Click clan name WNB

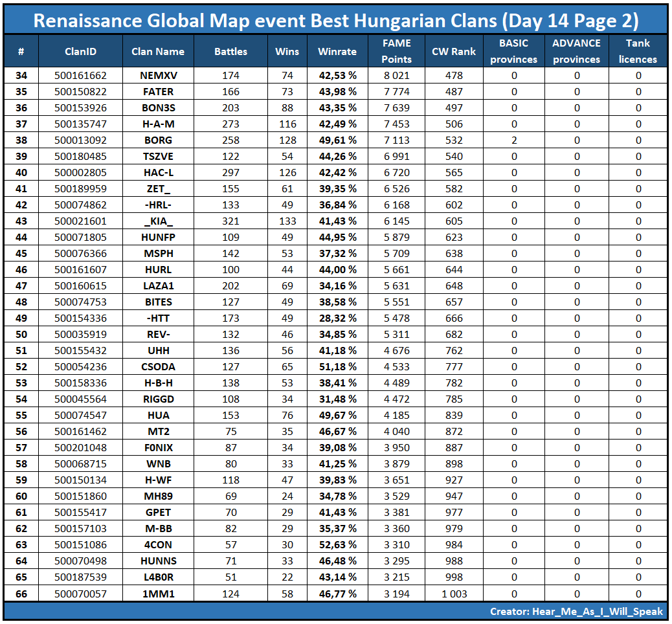159,464
